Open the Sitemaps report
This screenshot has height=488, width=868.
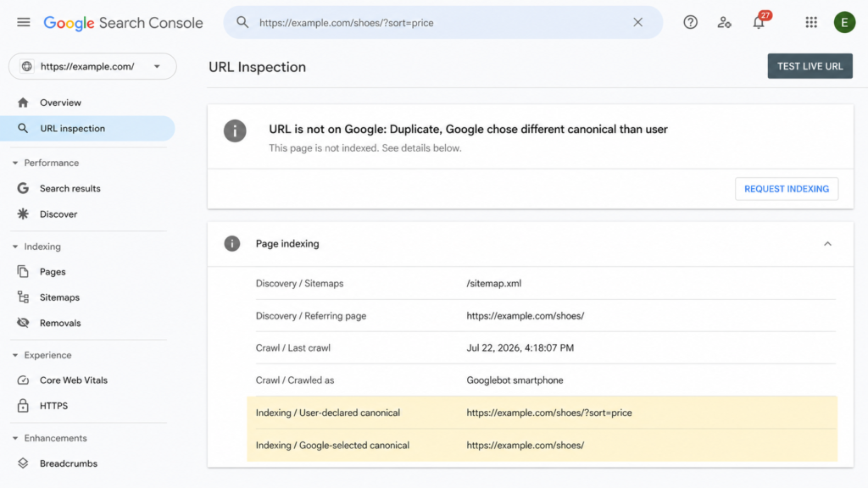tap(59, 297)
